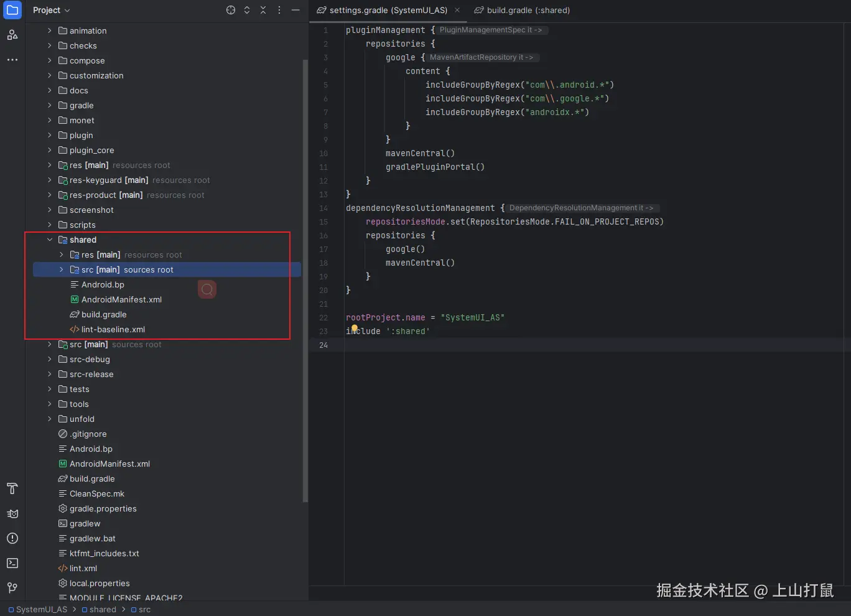Open the Terminal tool window icon
851x616 pixels.
(12, 563)
